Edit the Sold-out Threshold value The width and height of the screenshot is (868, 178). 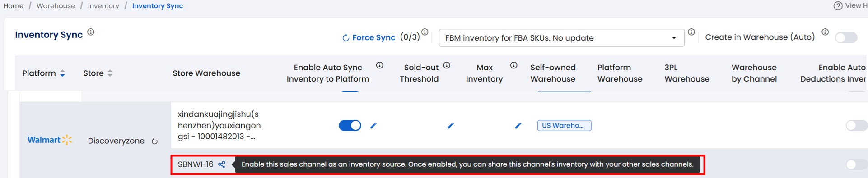(x=450, y=125)
